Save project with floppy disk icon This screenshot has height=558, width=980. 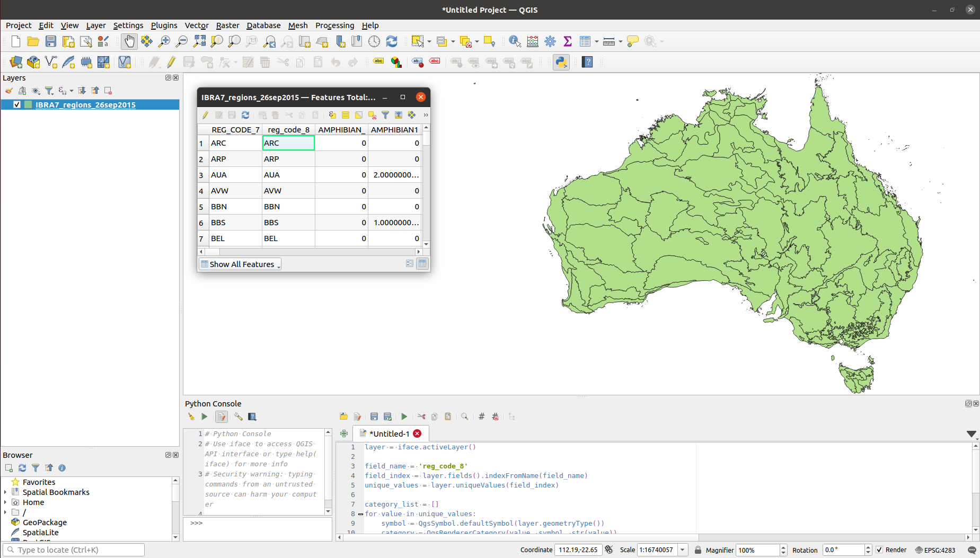click(x=51, y=41)
